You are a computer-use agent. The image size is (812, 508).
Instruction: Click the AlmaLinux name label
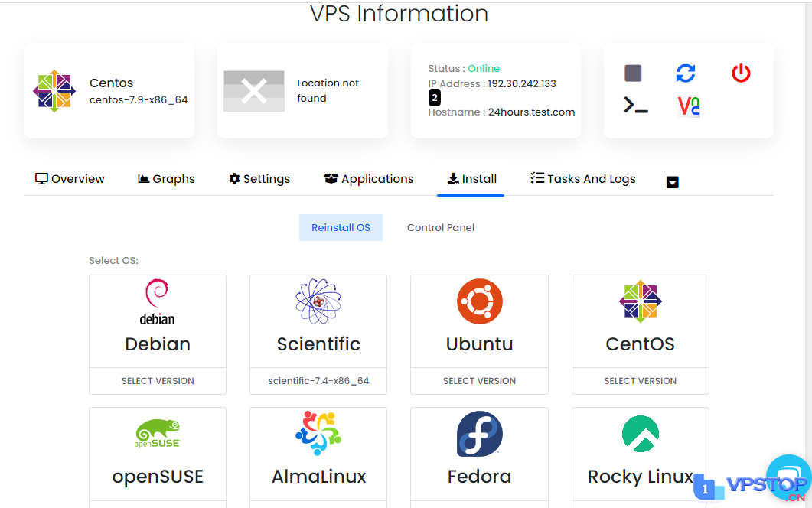click(x=319, y=477)
